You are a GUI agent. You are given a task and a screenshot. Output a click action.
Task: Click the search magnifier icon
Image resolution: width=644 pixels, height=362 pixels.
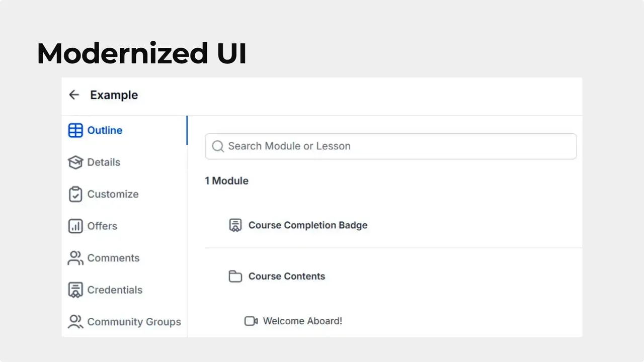point(217,146)
